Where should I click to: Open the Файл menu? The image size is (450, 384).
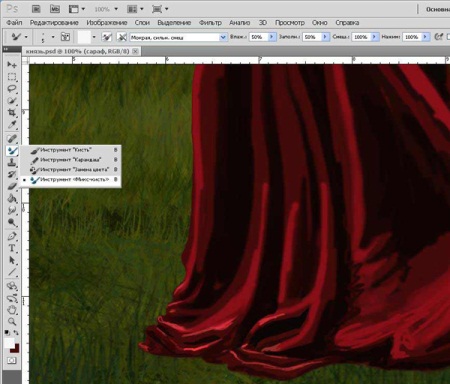click(x=14, y=23)
